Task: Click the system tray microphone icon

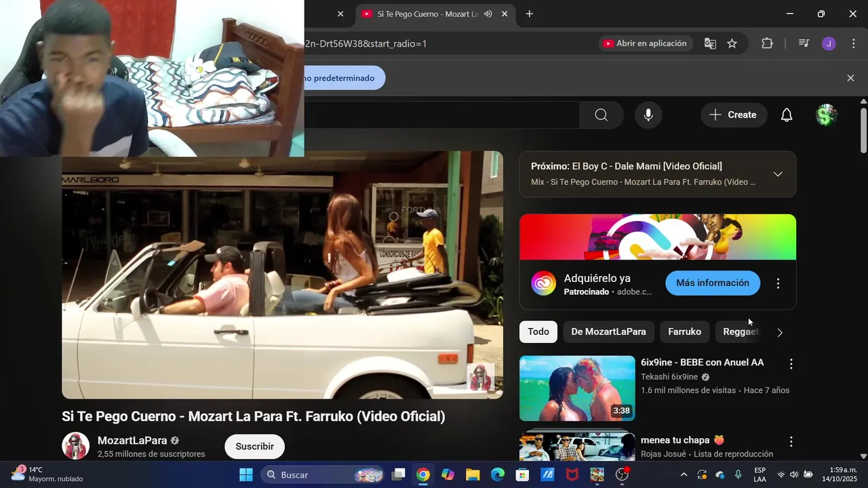Action: 738,474
